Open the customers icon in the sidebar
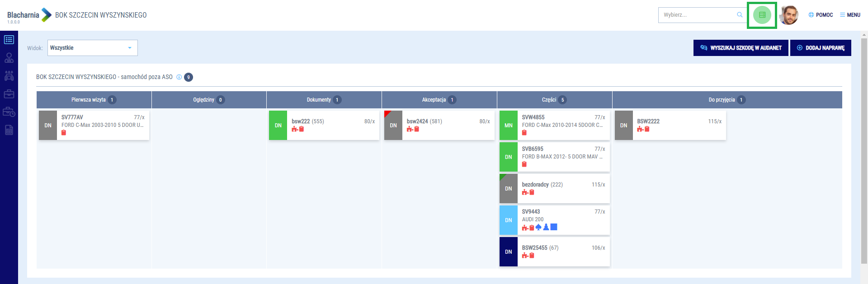This screenshot has width=868, height=284. 9,58
